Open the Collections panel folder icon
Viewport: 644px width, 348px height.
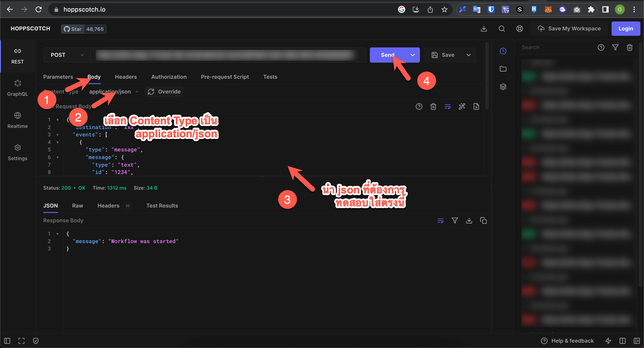pyautogui.click(x=503, y=69)
